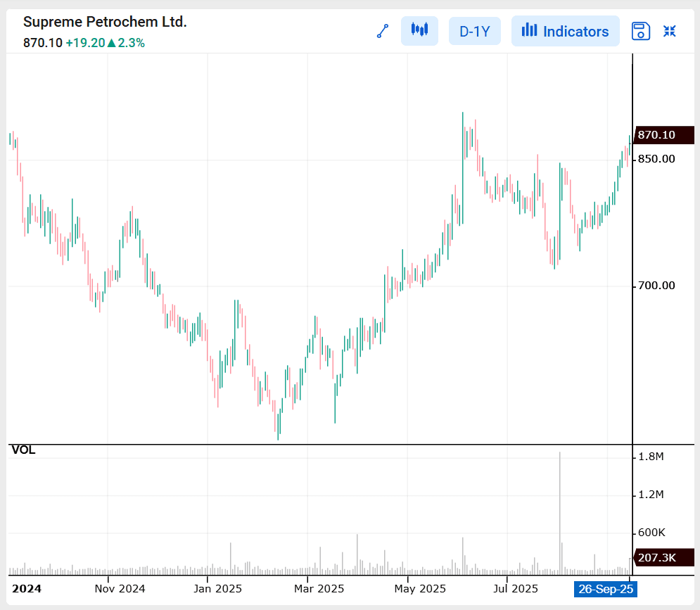Click the 207.3K volume marker

pyautogui.click(x=663, y=557)
